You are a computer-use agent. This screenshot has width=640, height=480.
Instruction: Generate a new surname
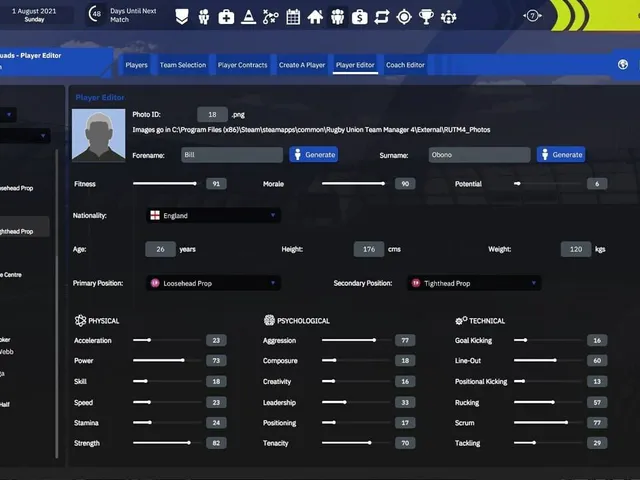point(561,155)
